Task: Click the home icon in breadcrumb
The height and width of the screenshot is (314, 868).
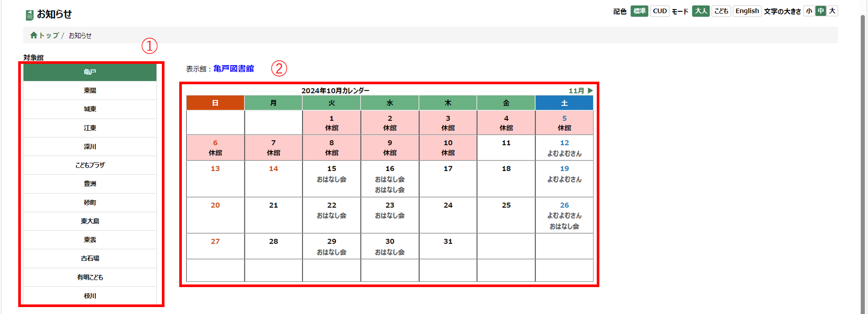Action: coord(33,35)
